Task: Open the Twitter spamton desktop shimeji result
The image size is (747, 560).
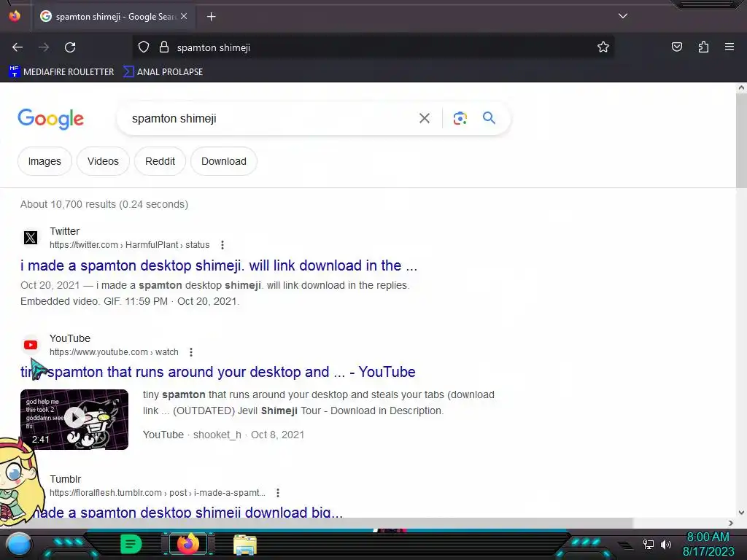Action: pyautogui.click(x=219, y=265)
